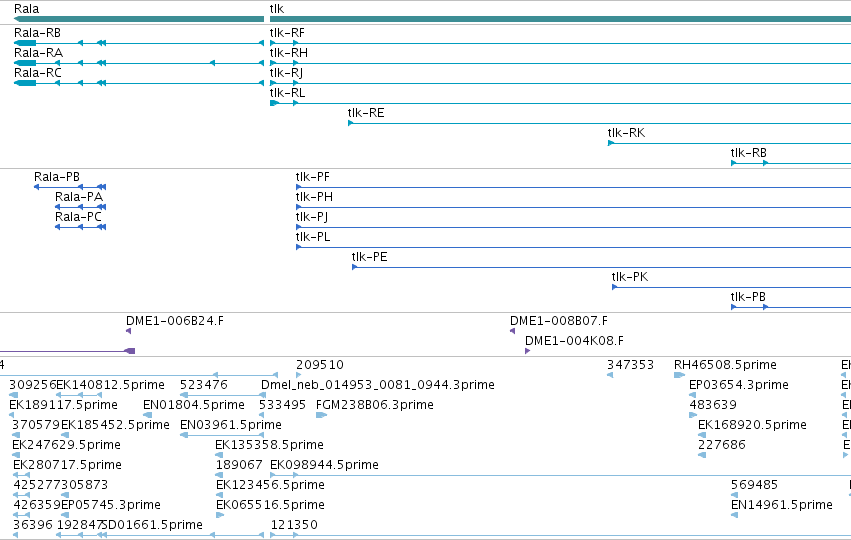This screenshot has height=540, width=851.
Task: Open the EK098944.5prime EST label
Action: (324, 466)
